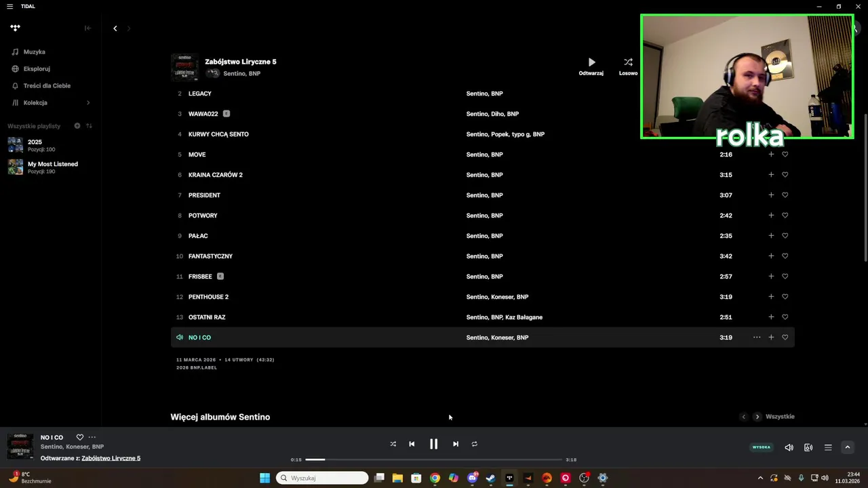Select the WAWA022 track title
The image size is (868, 488).
203,114
